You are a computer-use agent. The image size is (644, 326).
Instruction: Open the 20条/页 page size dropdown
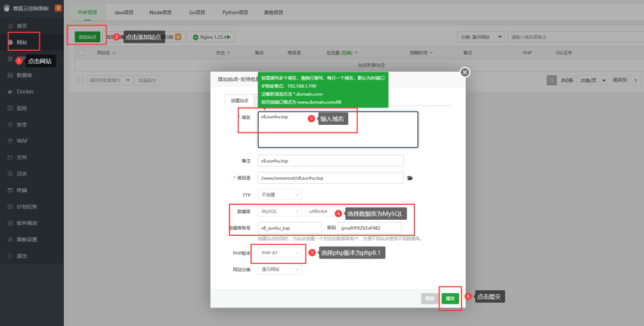point(592,81)
